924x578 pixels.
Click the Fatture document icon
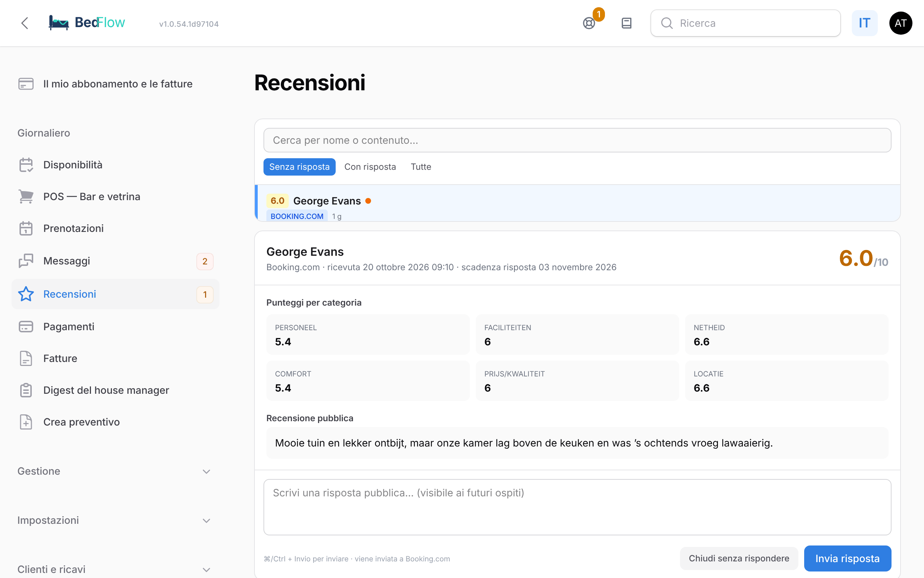tap(26, 358)
